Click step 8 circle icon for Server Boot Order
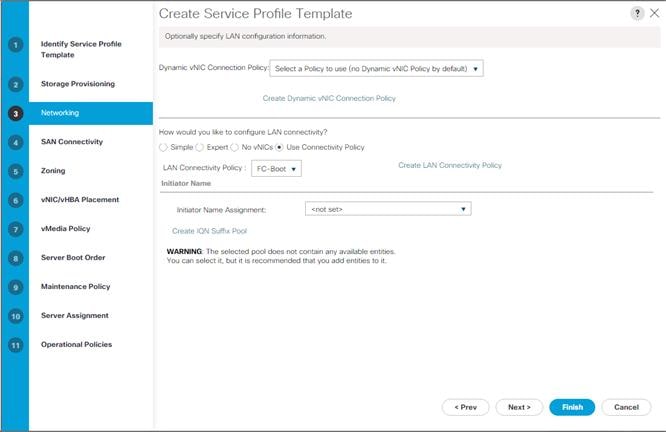The width and height of the screenshot is (666, 432). pos(16,258)
